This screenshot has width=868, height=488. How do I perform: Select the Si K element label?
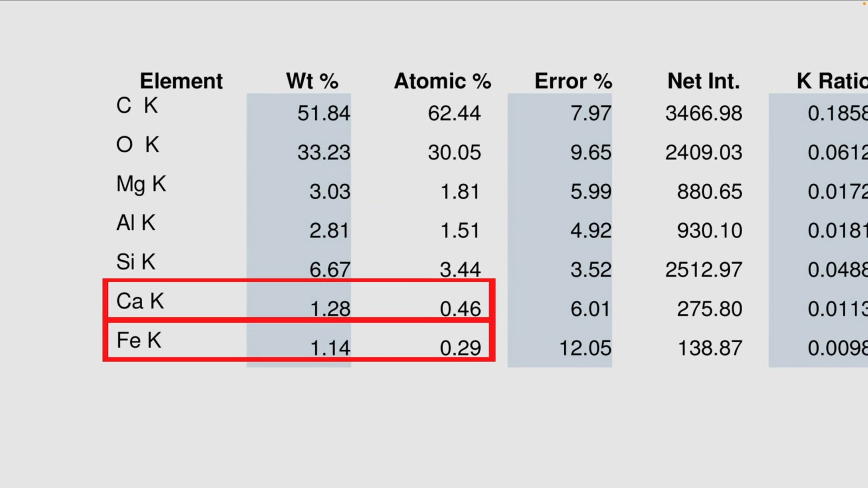[x=136, y=262]
